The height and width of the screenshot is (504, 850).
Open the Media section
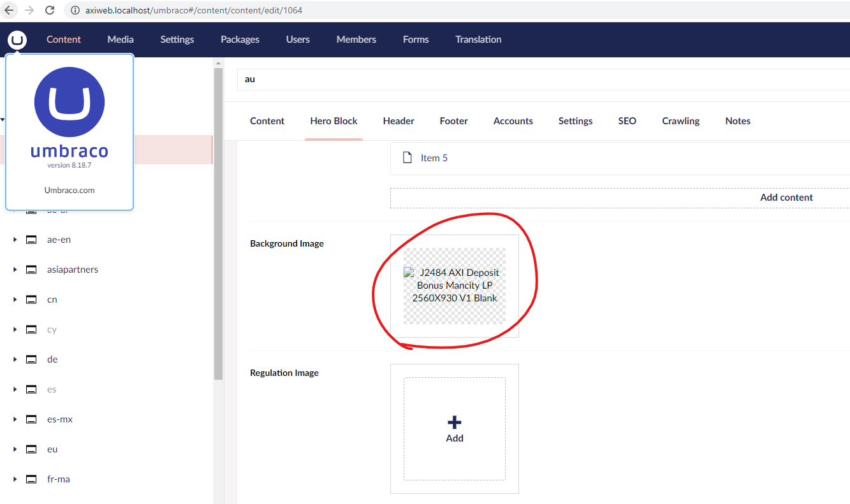click(120, 39)
